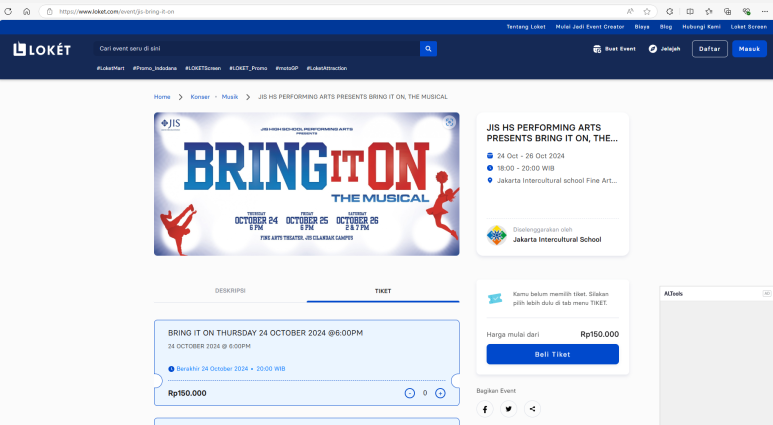Toggle read aloud icon in address bar
773x425 pixels.
630,11
